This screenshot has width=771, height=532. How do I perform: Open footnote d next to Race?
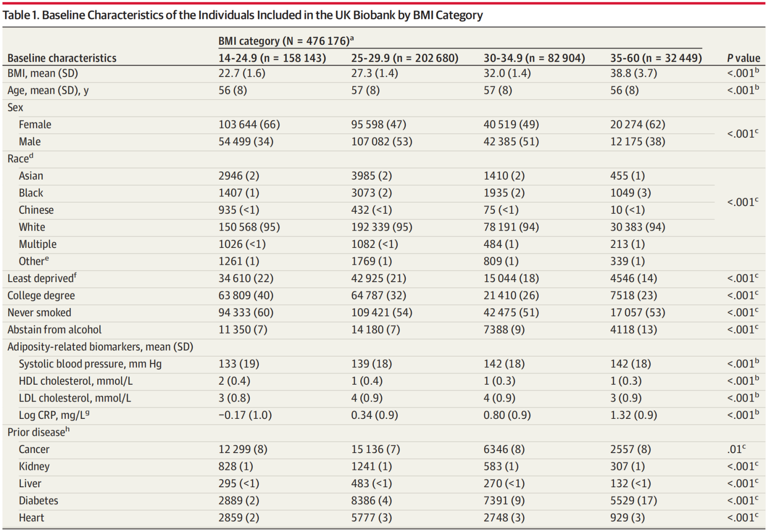(x=31, y=156)
